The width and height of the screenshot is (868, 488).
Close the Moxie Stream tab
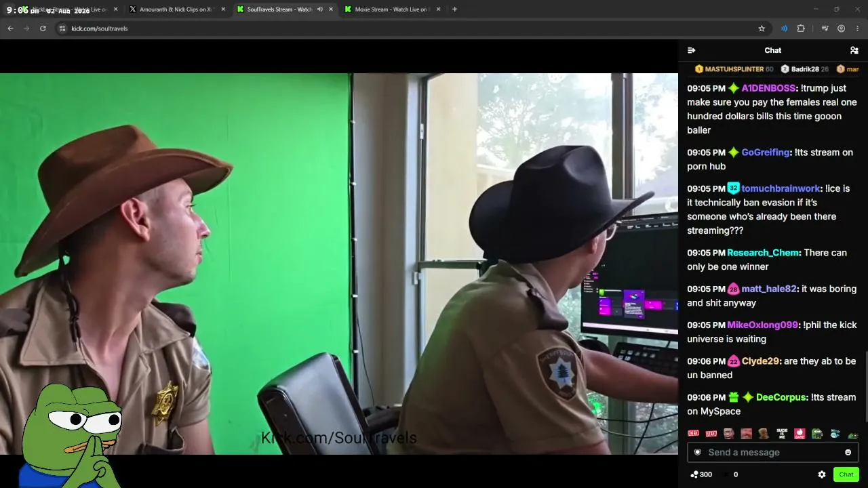pyautogui.click(x=438, y=9)
